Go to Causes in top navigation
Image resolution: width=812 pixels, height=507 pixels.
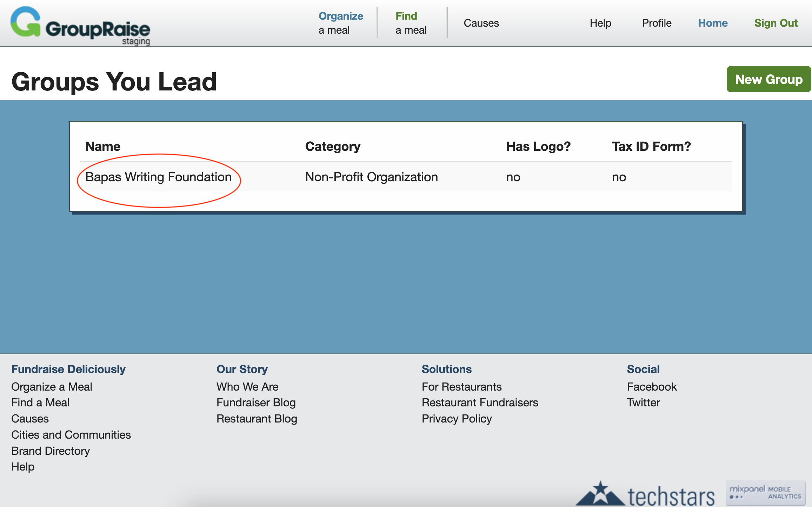[x=481, y=23]
